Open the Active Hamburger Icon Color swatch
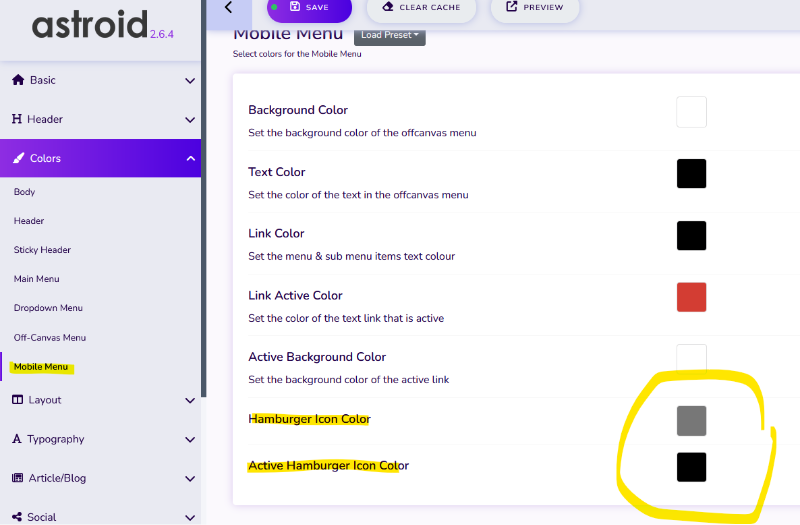The height and width of the screenshot is (525, 800). tap(691, 467)
